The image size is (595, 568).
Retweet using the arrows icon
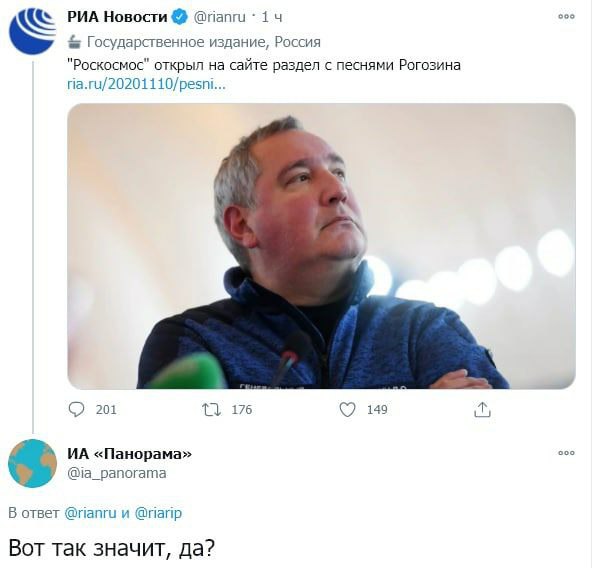tap(211, 410)
